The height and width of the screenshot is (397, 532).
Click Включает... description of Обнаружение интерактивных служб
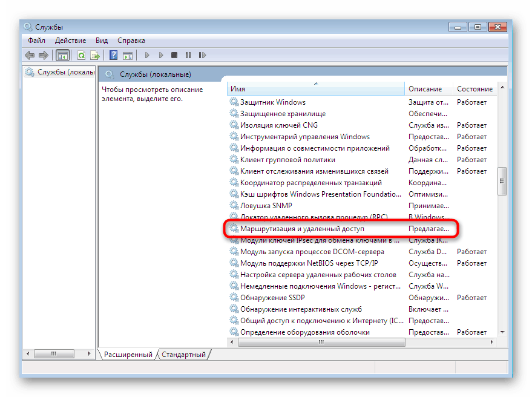pyautogui.click(x=429, y=309)
